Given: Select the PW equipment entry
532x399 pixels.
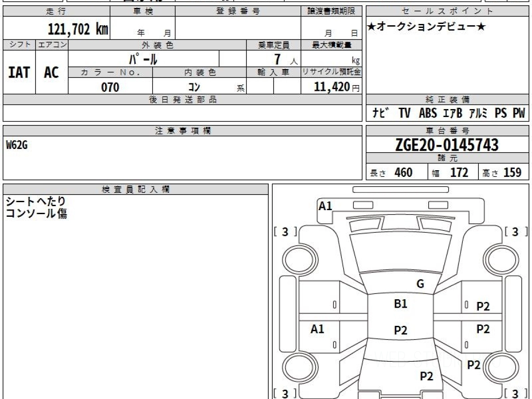Looking at the screenshot, I should tap(519, 113).
